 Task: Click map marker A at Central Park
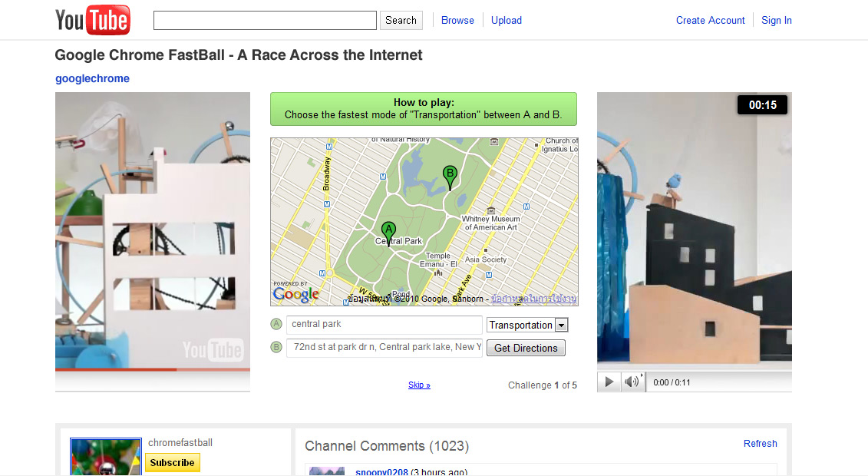(388, 233)
